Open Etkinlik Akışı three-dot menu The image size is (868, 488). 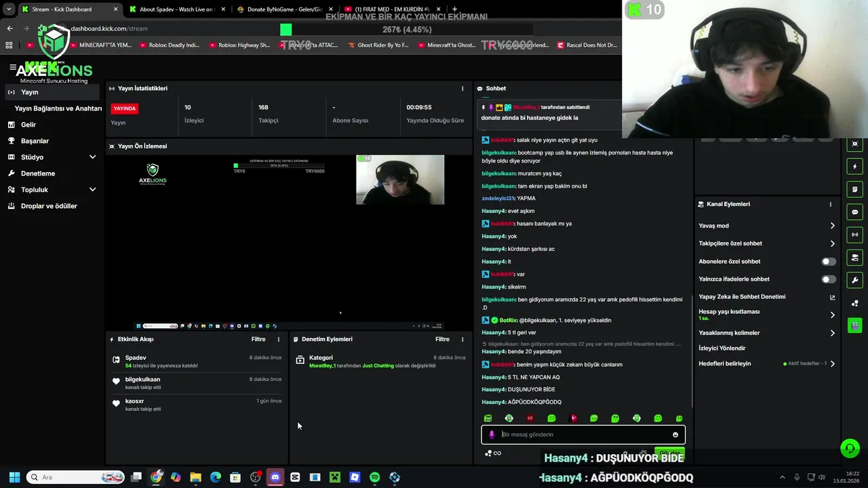(x=278, y=340)
